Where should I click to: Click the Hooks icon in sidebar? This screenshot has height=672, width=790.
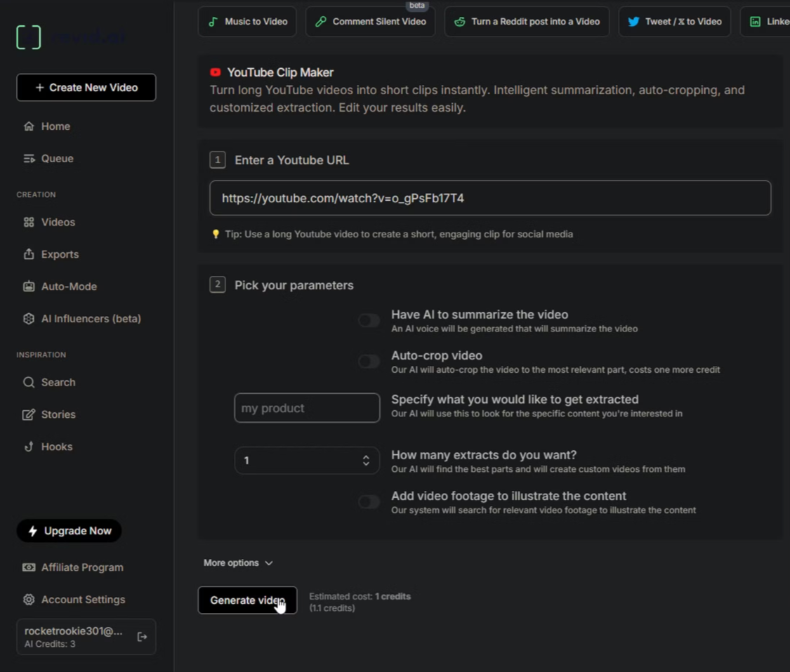pyautogui.click(x=29, y=447)
